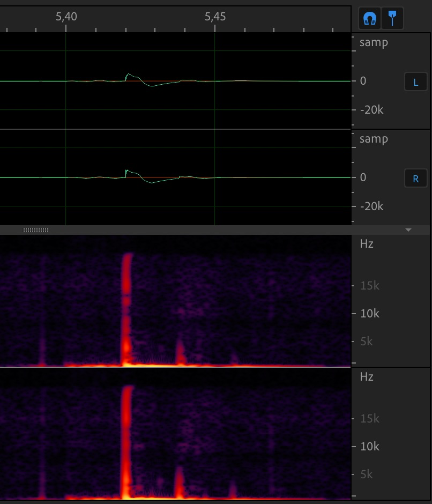Click the lower spectrogram 'Hz' scale label
Viewport: 432px width, 504px height.
pos(367,376)
